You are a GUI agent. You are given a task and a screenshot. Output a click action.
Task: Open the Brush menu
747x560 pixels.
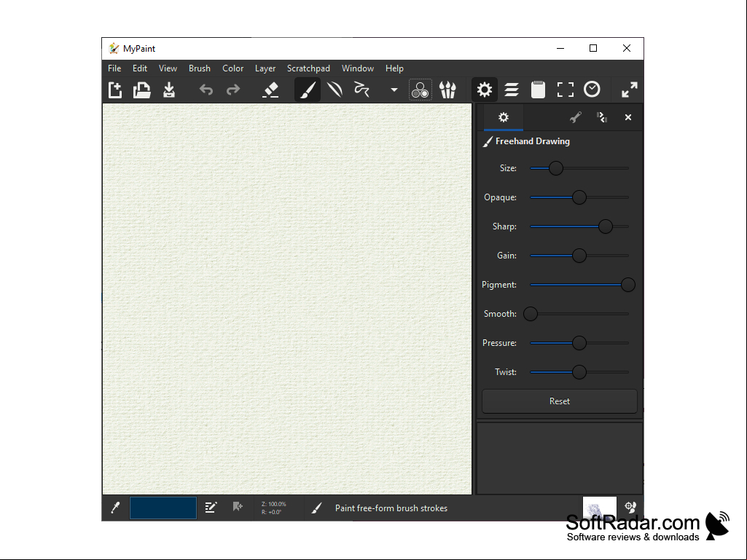(199, 68)
